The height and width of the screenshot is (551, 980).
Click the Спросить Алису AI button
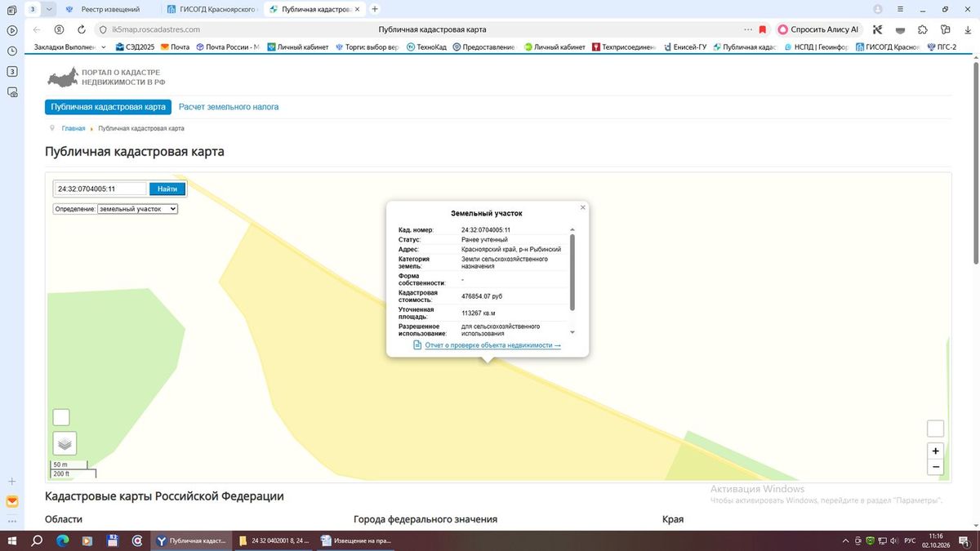point(818,29)
